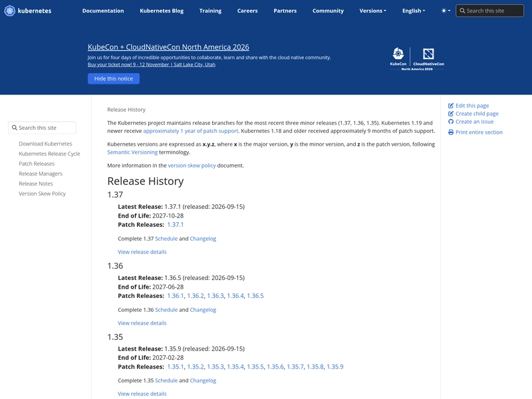
Task: Click Create child page link
Action: click(477, 114)
